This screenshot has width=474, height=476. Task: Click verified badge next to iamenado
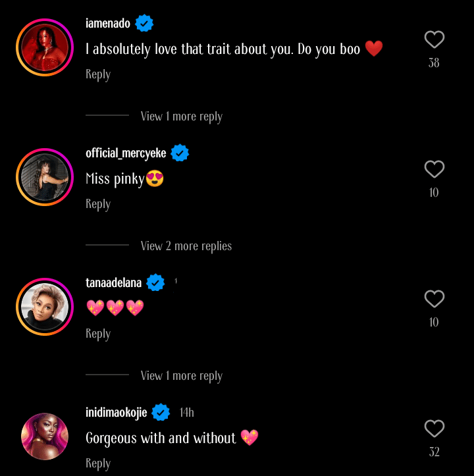[144, 24]
